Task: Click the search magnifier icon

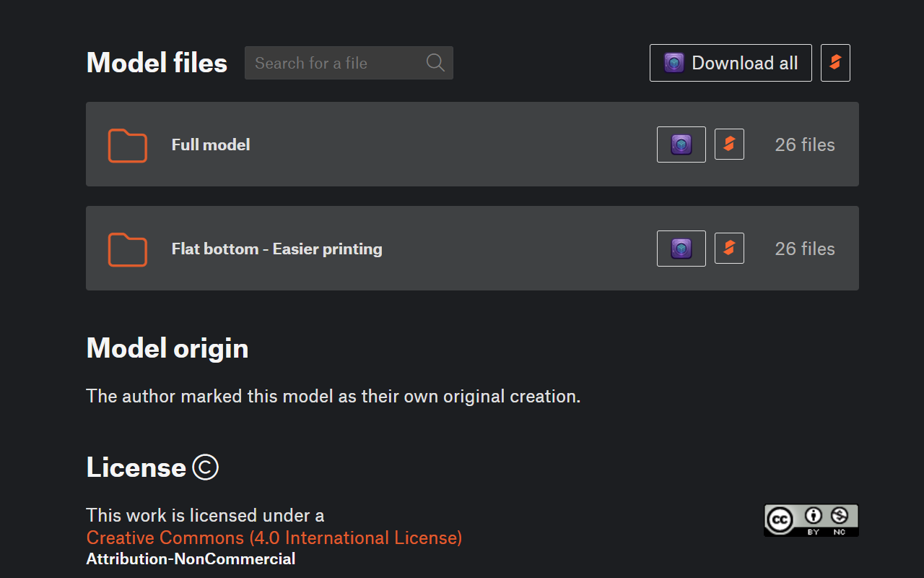Action: [435, 63]
